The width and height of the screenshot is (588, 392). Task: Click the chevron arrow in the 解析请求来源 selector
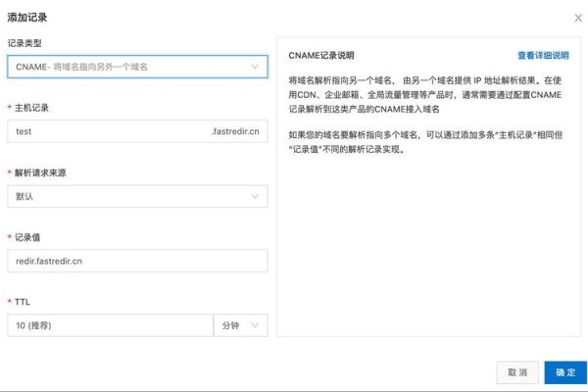pos(255,196)
